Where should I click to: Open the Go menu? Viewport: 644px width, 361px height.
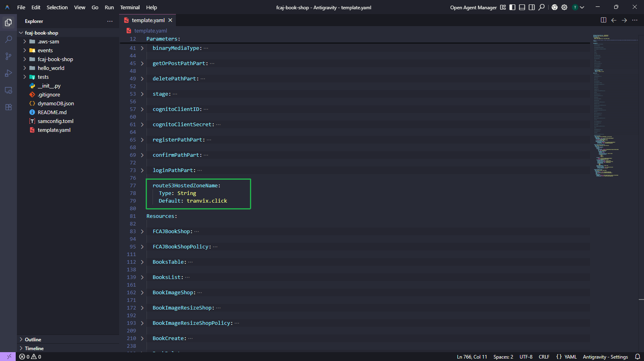pyautogui.click(x=95, y=7)
